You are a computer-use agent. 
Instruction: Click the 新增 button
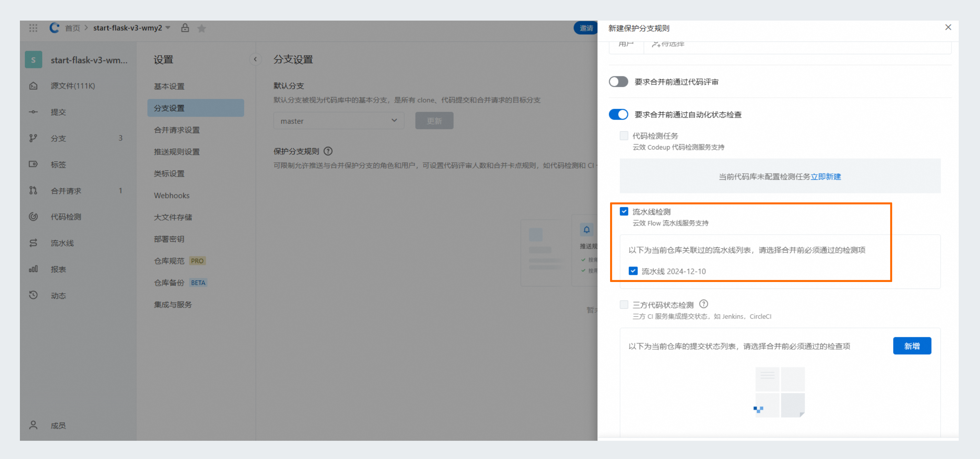click(x=912, y=346)
